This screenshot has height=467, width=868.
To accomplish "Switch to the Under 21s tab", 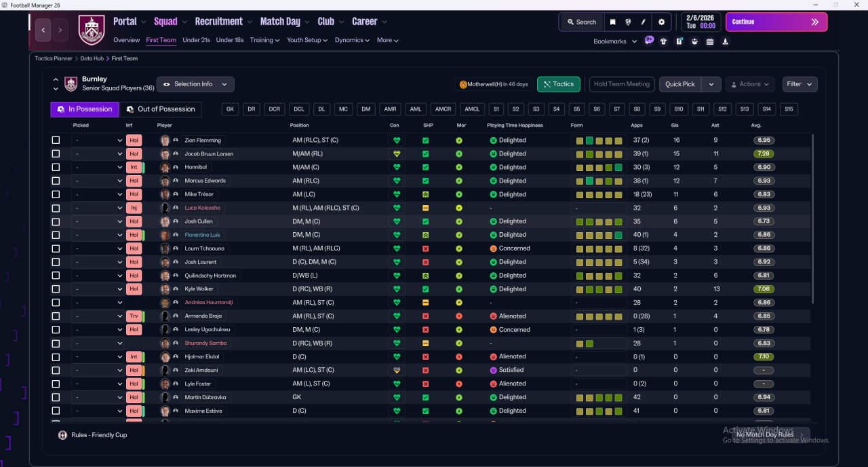I will [196, 40].
